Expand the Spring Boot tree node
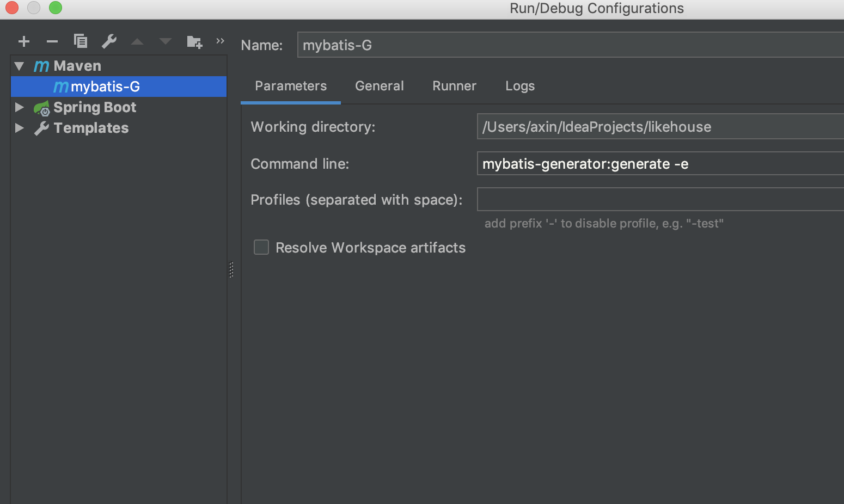 click(20, 107)
